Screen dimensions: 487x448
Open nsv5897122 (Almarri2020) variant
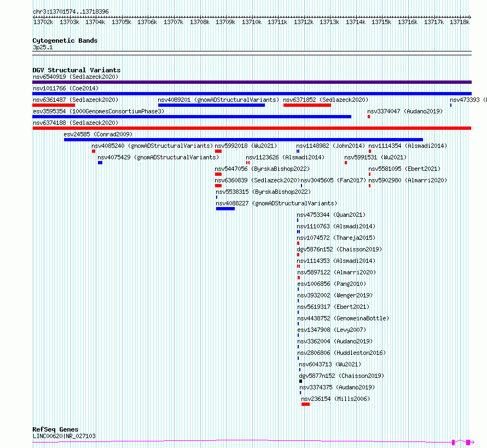click(x=337, y=272)
